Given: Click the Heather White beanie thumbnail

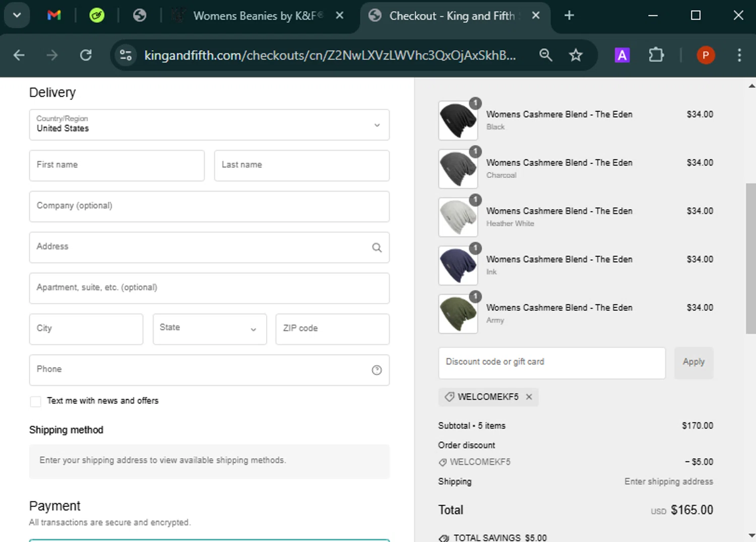Looking at the screenshot, I should 458,218.
